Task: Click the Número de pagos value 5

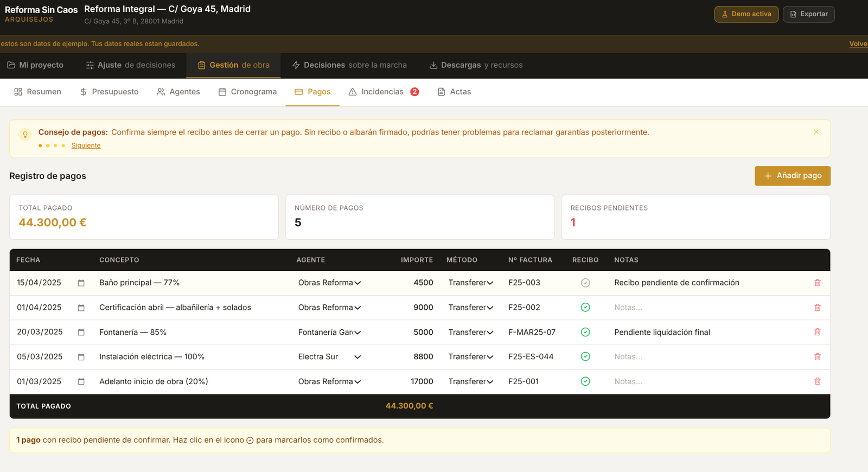Action: [x=298, y=222]
